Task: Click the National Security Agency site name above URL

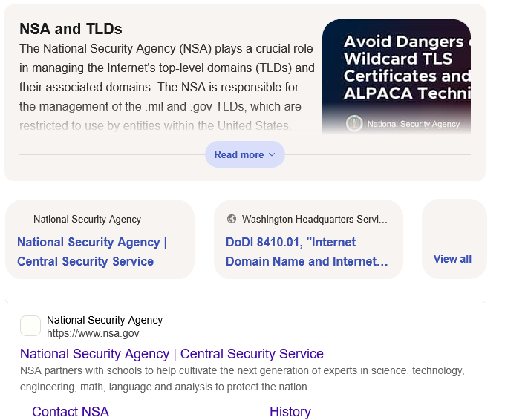Action: coord(105,320)
